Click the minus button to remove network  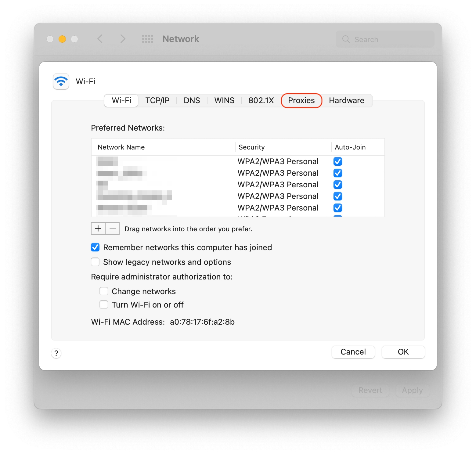pos(113,229)
